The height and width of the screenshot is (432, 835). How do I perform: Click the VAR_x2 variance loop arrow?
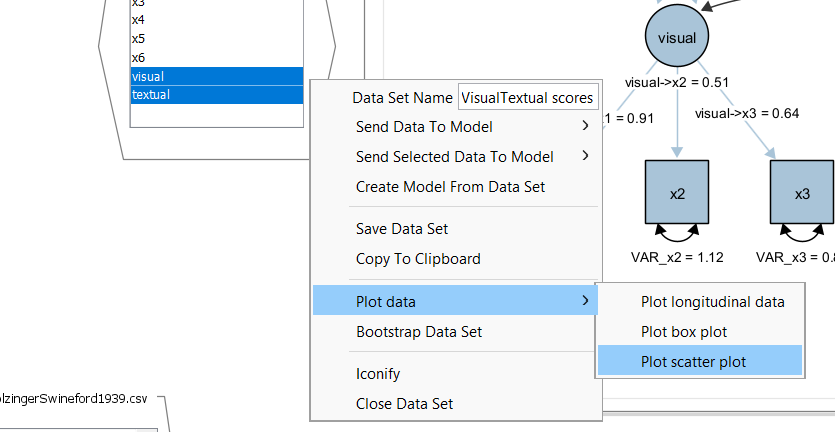tap(677, 233)
